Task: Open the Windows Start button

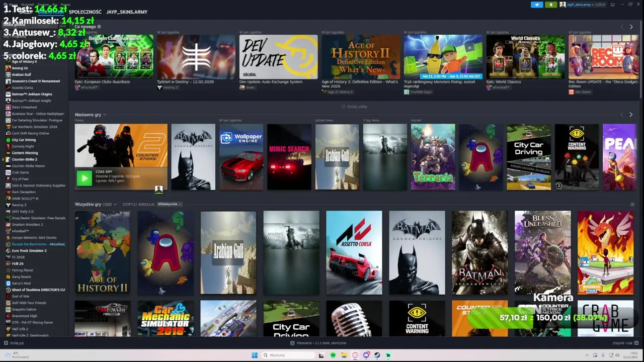Action: pos(255,355)
